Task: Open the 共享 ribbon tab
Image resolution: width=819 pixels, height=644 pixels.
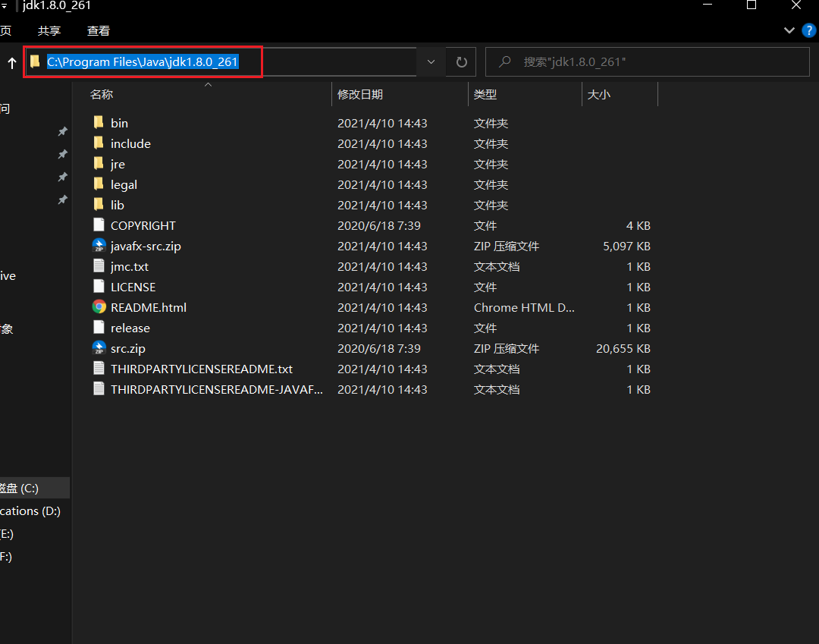Action: coord(49,31)
